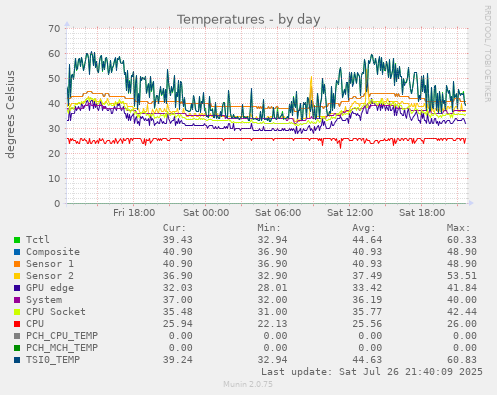This screenshot has height=395, width=497.
Task: Click the navy TSI0_TEMP legend swatch
Action: coord(17,360)
